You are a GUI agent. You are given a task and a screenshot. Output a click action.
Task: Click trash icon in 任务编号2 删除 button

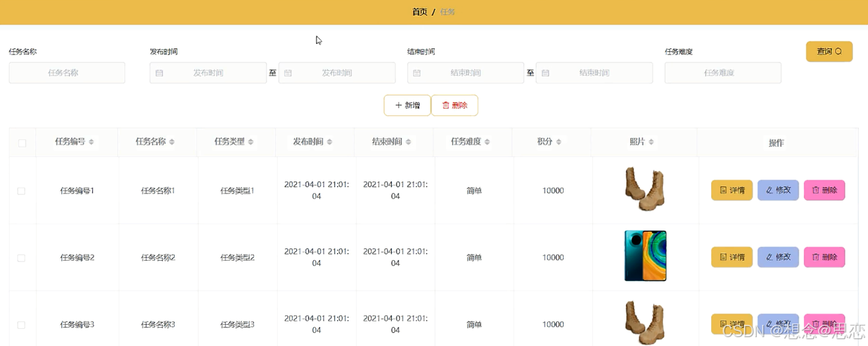point(815,257)
